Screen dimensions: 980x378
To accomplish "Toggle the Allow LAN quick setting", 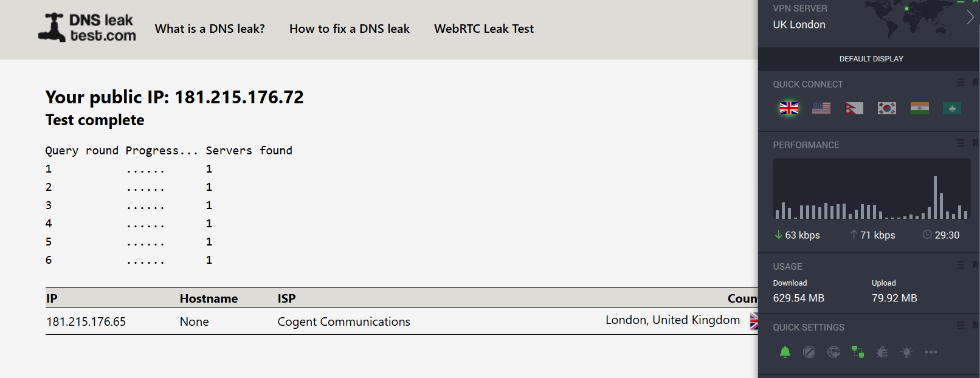I will point(858,352).
